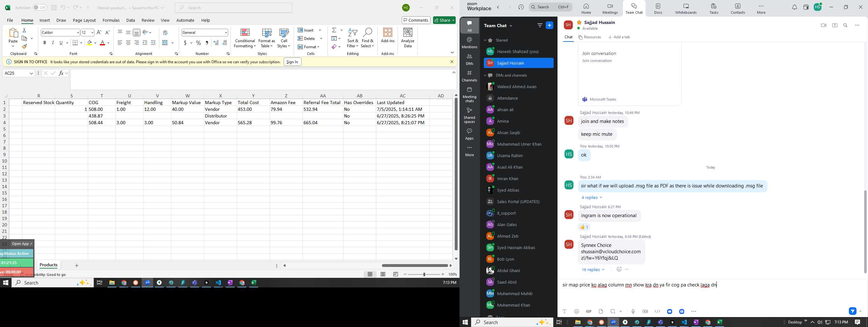
Task: Click Add a tab in chat
Action: coord(619,37)
